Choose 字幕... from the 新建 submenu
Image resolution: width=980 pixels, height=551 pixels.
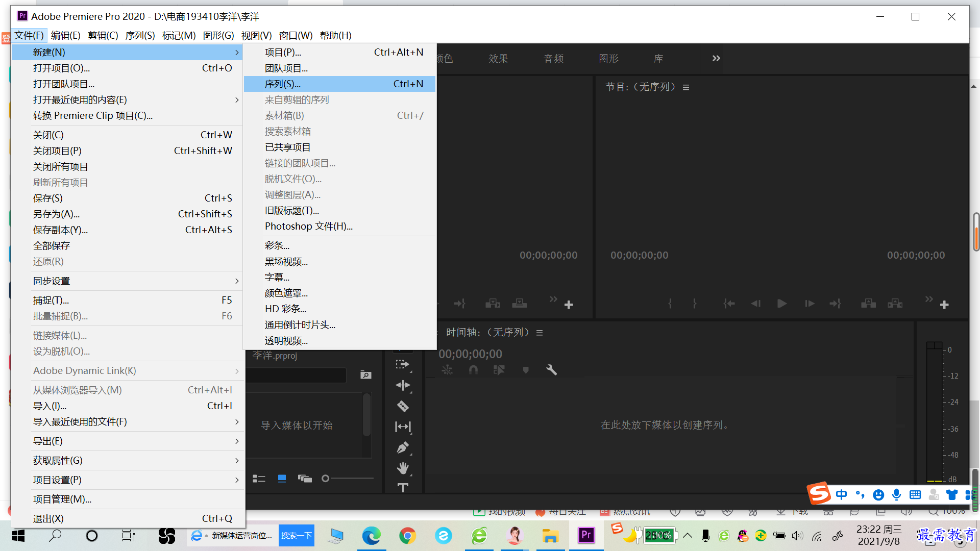coord(339,278)
